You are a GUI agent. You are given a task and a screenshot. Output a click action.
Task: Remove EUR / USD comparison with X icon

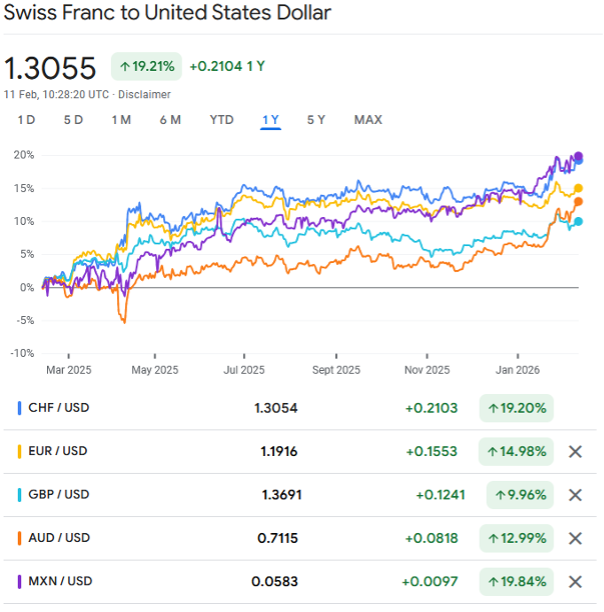coord(575,451)
